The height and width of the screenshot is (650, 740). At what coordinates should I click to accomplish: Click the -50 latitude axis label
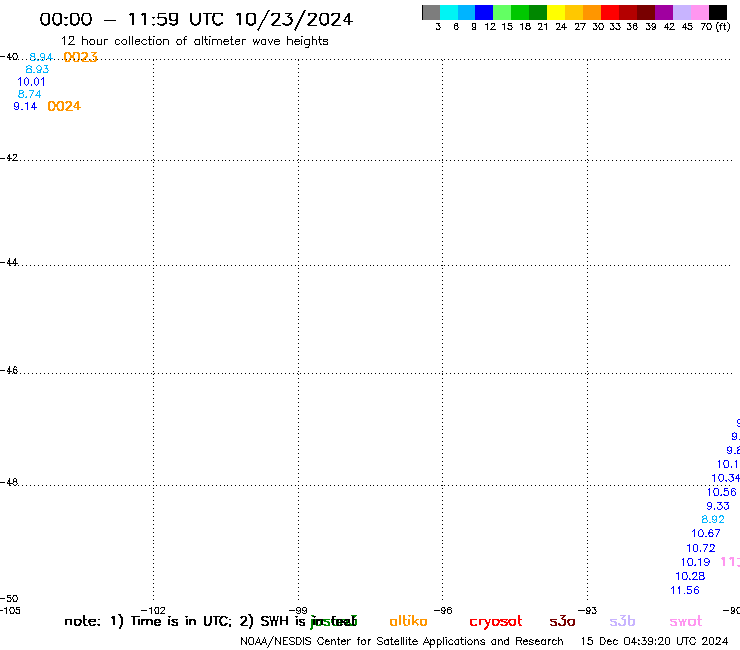tap(9, 599)
